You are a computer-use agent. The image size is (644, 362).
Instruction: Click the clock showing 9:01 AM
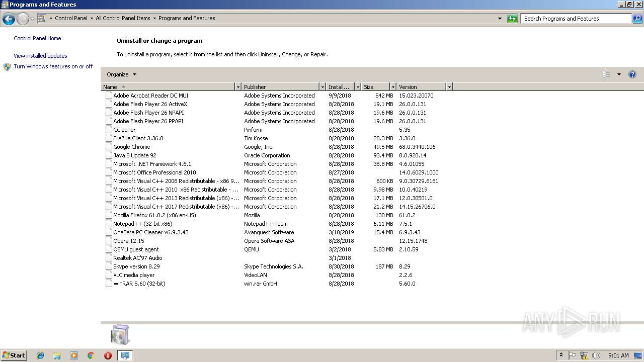618,355
